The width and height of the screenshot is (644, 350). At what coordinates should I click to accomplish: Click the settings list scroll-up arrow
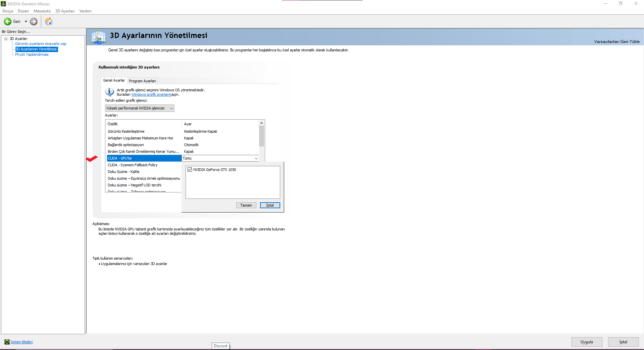(261, 123)
